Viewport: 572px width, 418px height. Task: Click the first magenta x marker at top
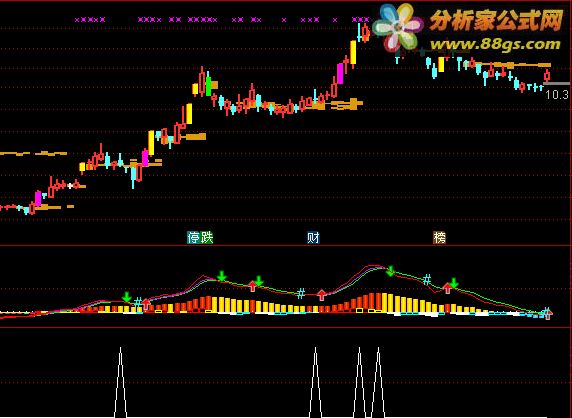point(77,20)
